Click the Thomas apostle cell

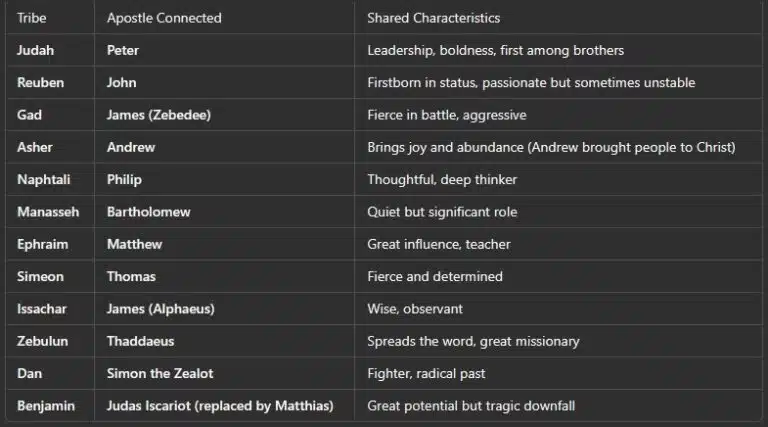pyautogui.click(x=131, y=276)
